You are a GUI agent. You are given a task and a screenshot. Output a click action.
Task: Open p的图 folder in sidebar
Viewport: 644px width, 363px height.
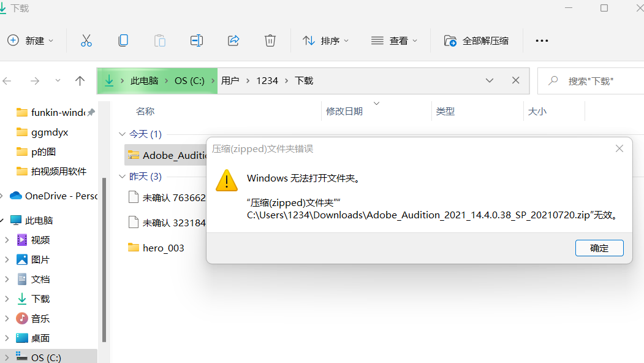pos(36,151)
